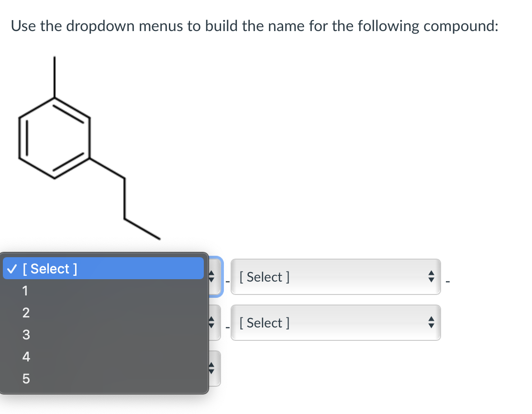
Task: Choose "5" at the bottom of the list
Action: tap(25, 379)
